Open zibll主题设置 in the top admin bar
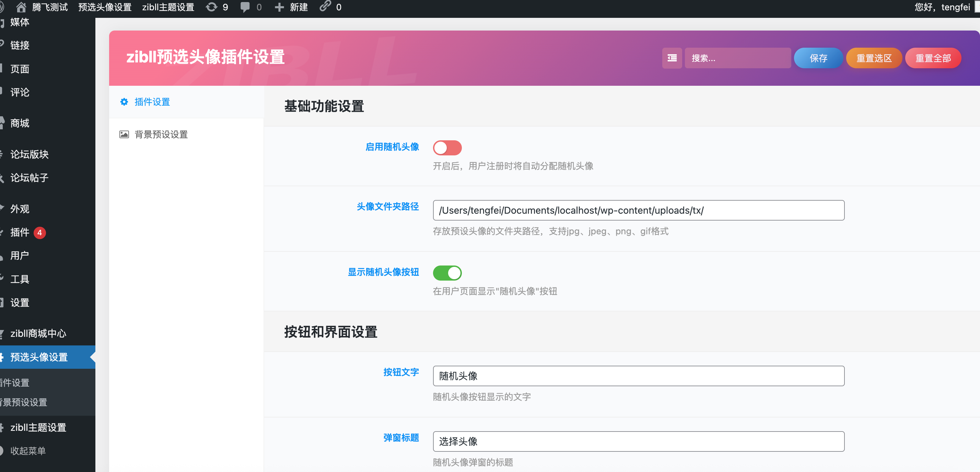Viewport: 980px width, 472px height. click(168, 7)
